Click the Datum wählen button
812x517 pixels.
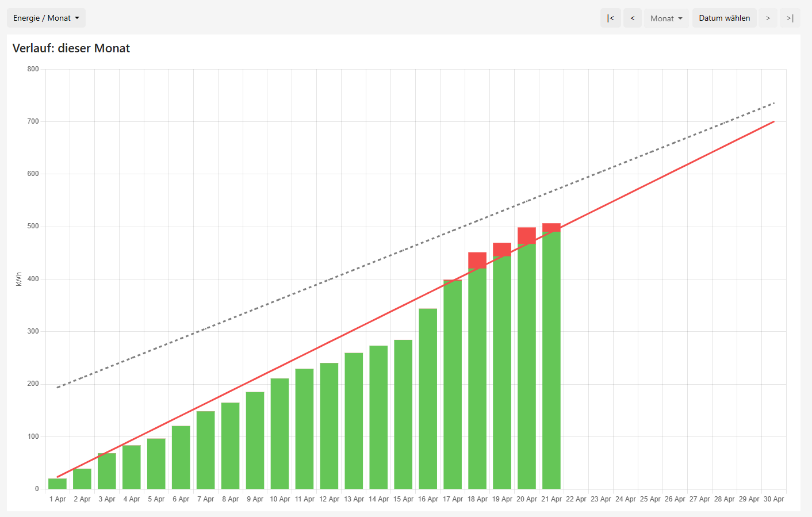coord(724,18)
